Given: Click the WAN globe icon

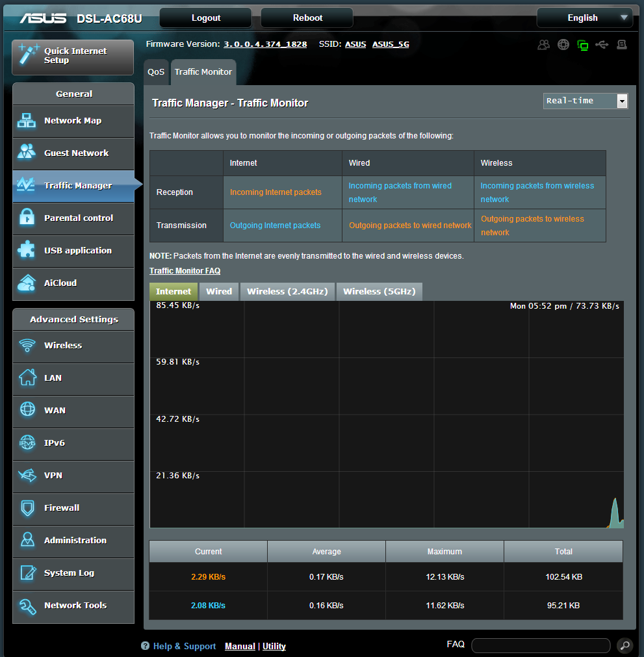Looking at the screenshot, I should click(x=28, y=409).
